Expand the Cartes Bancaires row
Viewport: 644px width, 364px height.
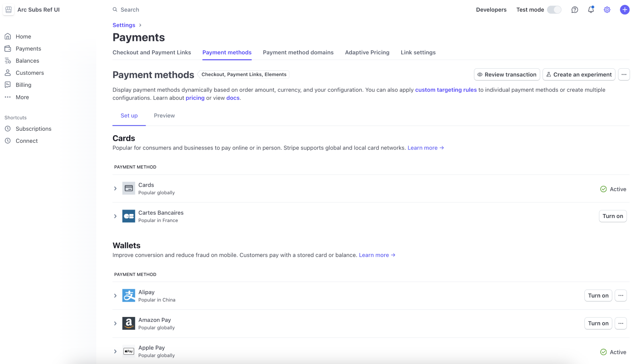pos(115,216)
